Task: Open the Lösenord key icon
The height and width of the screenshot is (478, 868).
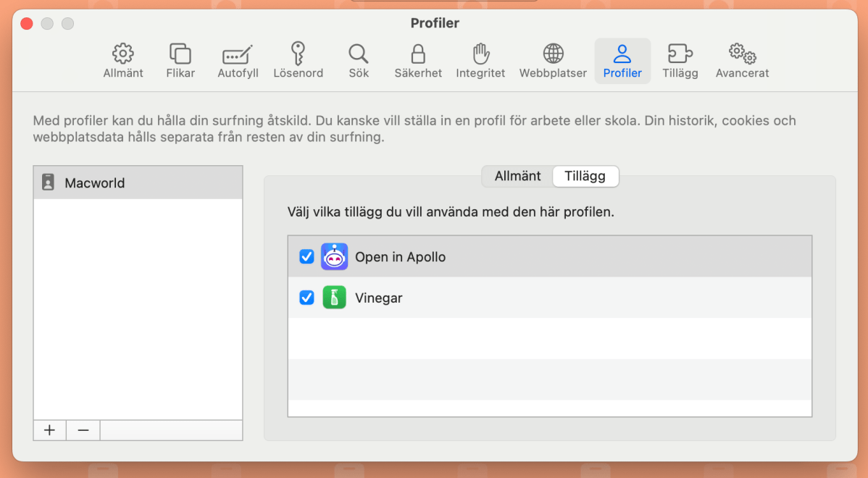Action: (299, 60)
